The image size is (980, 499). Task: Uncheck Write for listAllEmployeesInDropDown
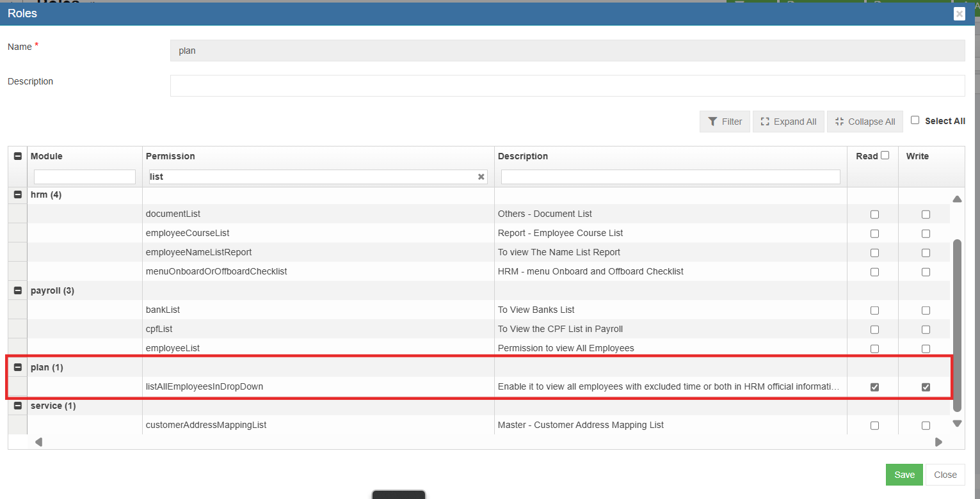(x=926, y=387)
